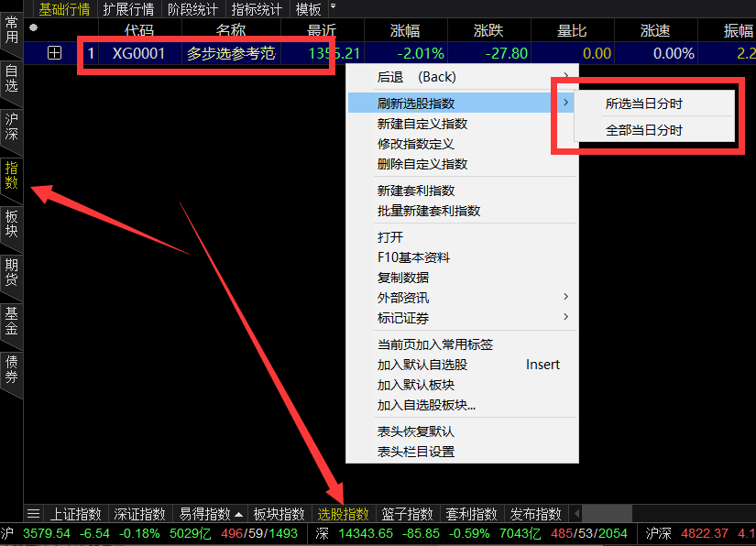Click 删除自定义指数 menu item
Image resolution: width=756 pixels, height=546 pixels.
tap(463, 164)
